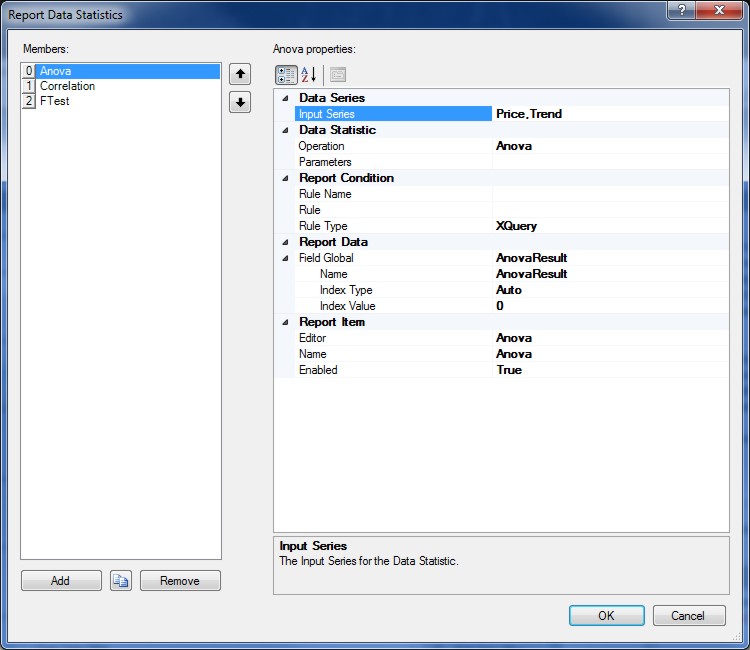Collapse the Report Item category
This screenshot has width=750, height=650.
[284, 322]
